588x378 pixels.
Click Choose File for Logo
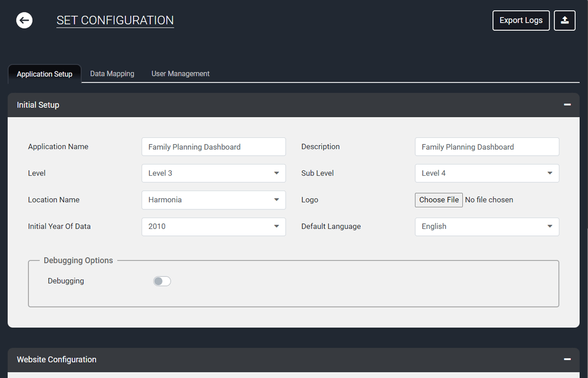click(439, 200)
